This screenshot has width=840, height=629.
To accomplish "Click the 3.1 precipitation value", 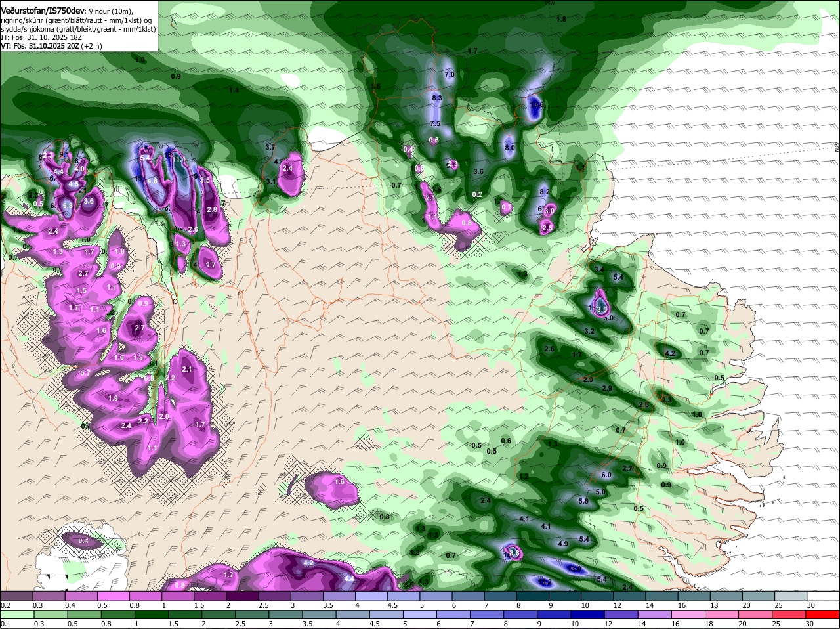I will click(270, 181).
